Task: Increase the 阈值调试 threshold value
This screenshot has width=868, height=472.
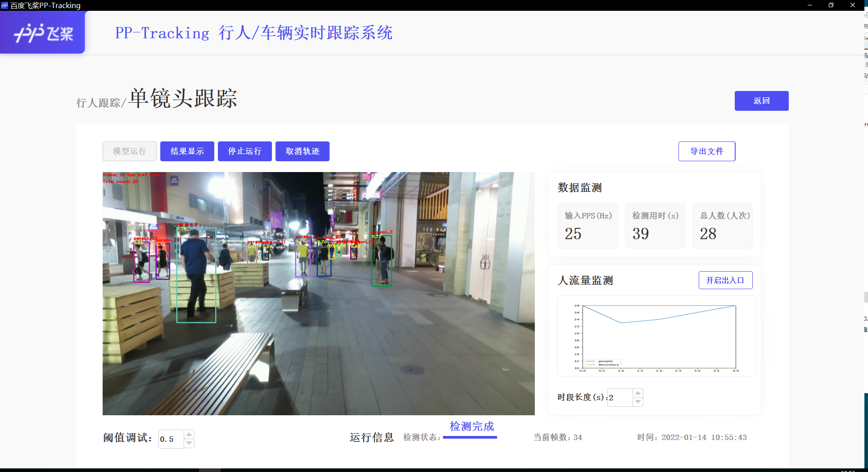Action: (189, 435)
